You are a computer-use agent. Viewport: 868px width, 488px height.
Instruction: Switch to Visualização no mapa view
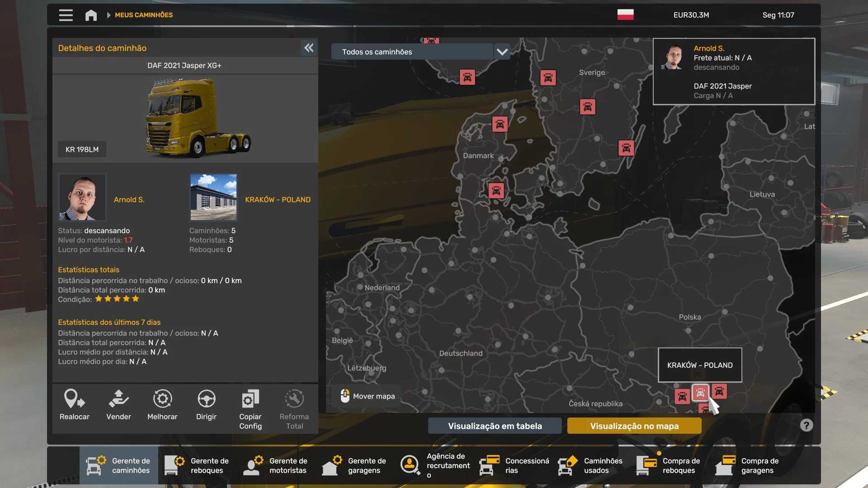tap(634, 426)
